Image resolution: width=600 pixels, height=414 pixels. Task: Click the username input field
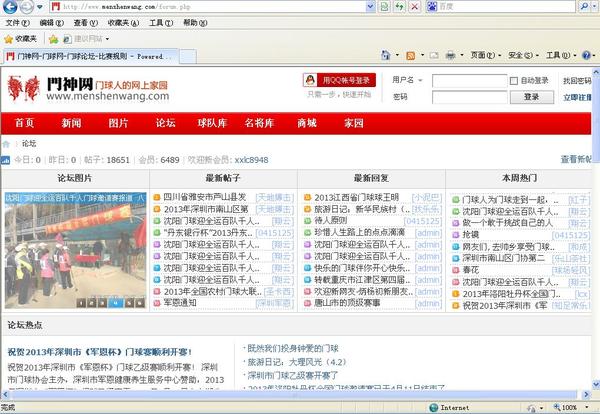(468, 80)
